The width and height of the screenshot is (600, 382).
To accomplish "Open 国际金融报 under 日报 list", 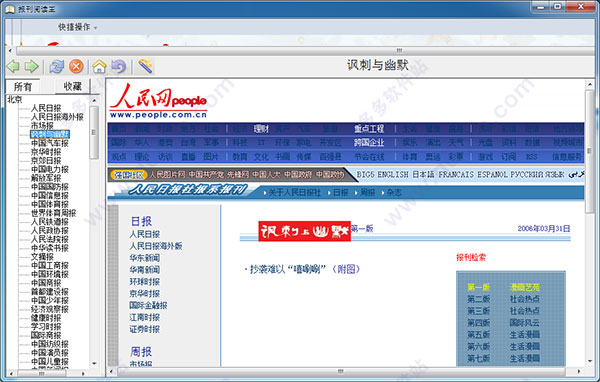I will (x=148, y=305).
